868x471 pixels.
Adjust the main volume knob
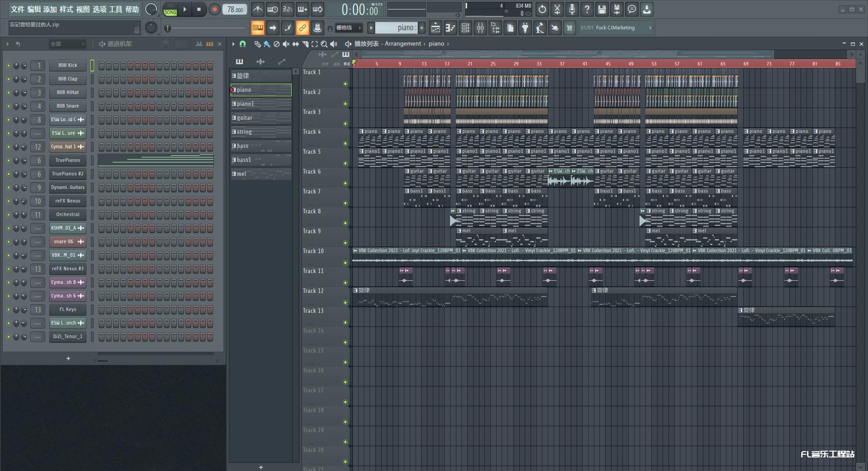point(151,9)
